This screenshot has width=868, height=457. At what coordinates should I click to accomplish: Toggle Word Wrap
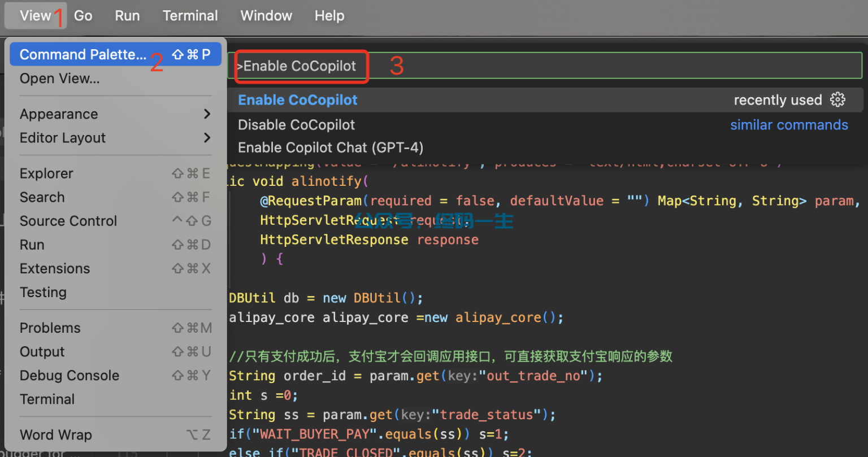tap(55, 434)
